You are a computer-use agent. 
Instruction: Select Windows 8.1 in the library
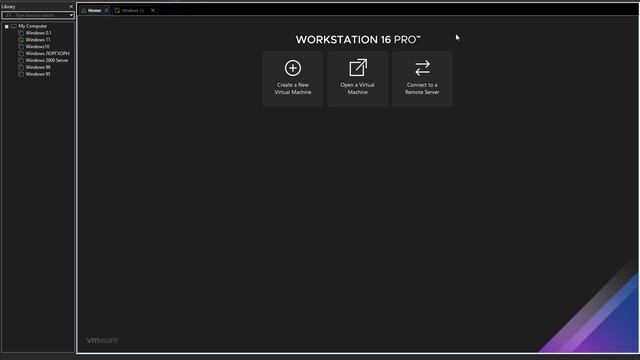38,33
